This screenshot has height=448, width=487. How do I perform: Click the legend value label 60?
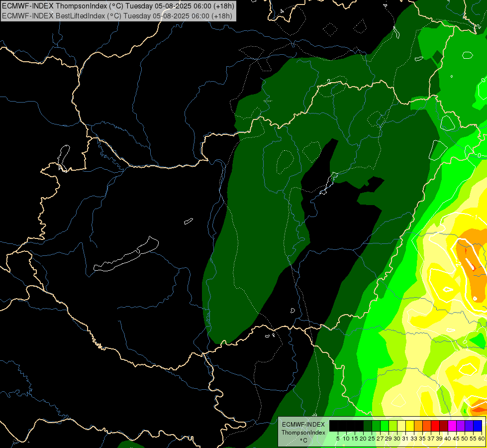coord(482,439)
